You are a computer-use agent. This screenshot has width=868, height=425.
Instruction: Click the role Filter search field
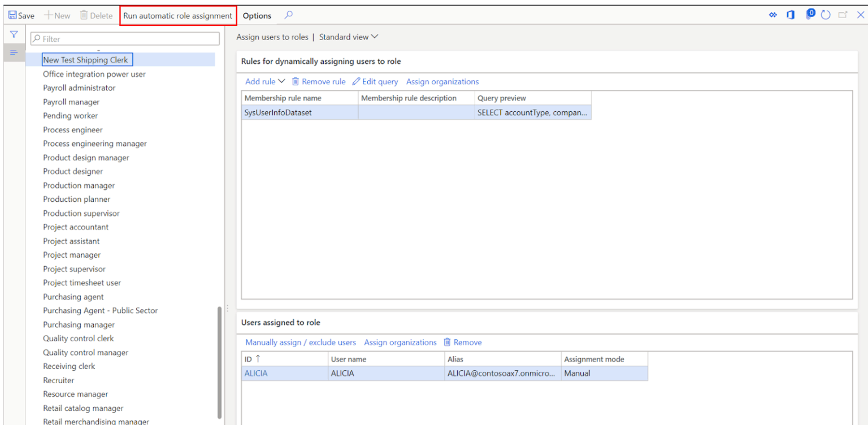click(x=125, y=39)
